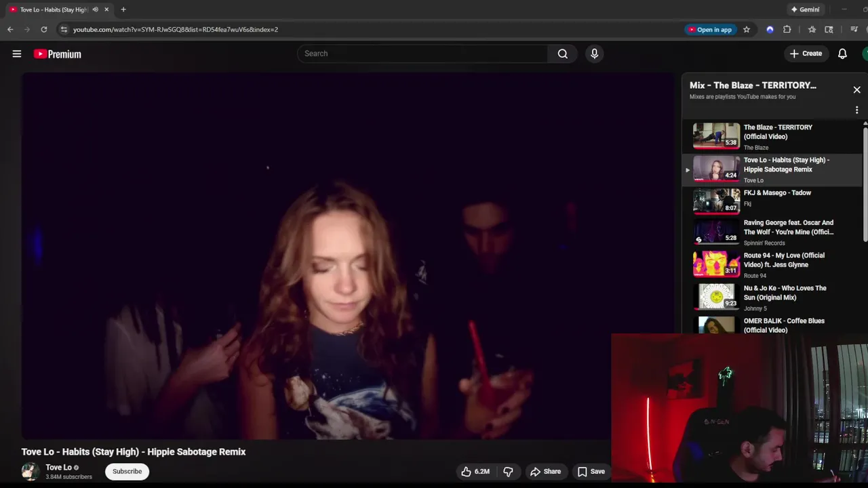The image size is (868, 488).
Task: Open Route 94 - My Love thumbnail
Action: 716,264
